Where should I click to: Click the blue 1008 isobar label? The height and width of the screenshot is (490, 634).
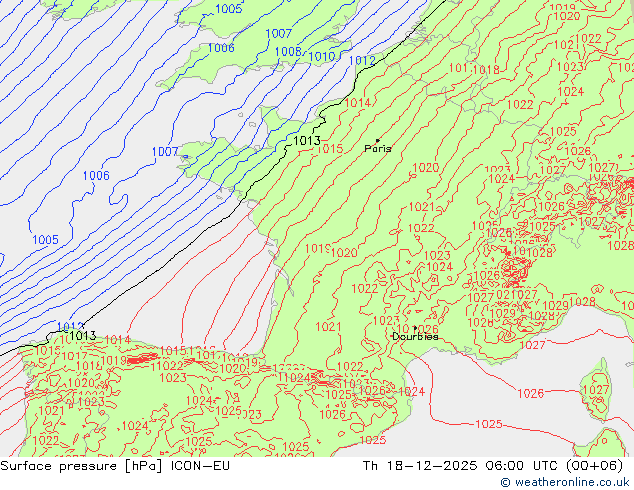click(x=288, y=52)
